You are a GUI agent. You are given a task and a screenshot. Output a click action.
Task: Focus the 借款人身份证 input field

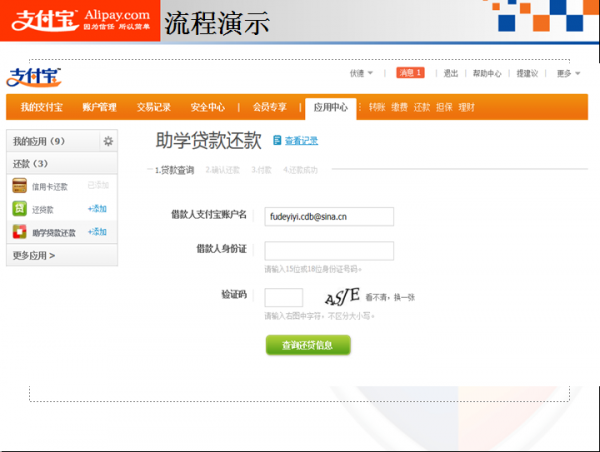coord(329,251)
